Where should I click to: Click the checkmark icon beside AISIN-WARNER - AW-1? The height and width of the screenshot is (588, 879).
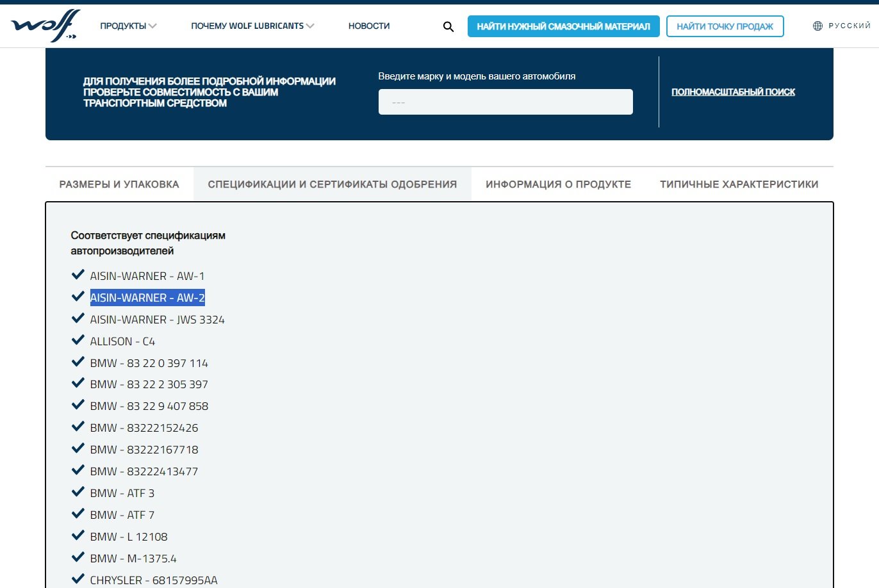[78, 275]
